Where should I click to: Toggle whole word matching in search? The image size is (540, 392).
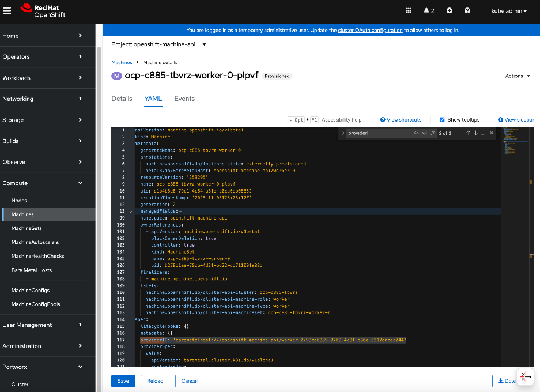tap(424, 133)
